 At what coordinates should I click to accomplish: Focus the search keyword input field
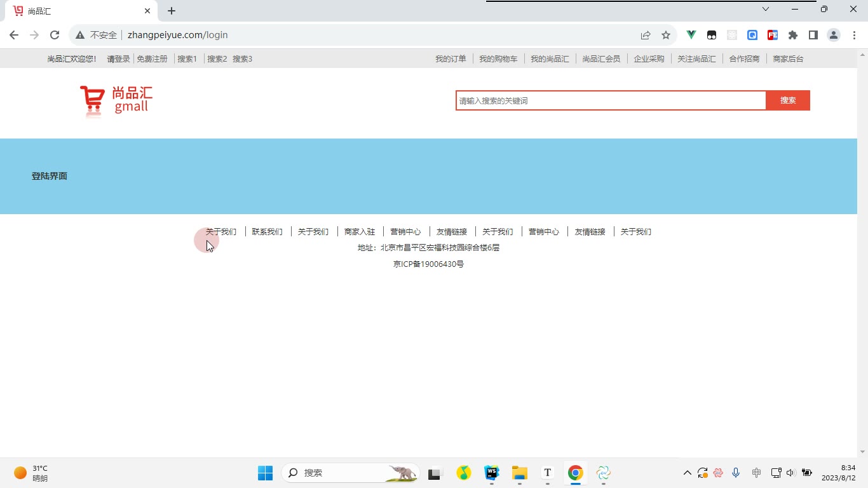pyautogui.click(x=611, y=100)
